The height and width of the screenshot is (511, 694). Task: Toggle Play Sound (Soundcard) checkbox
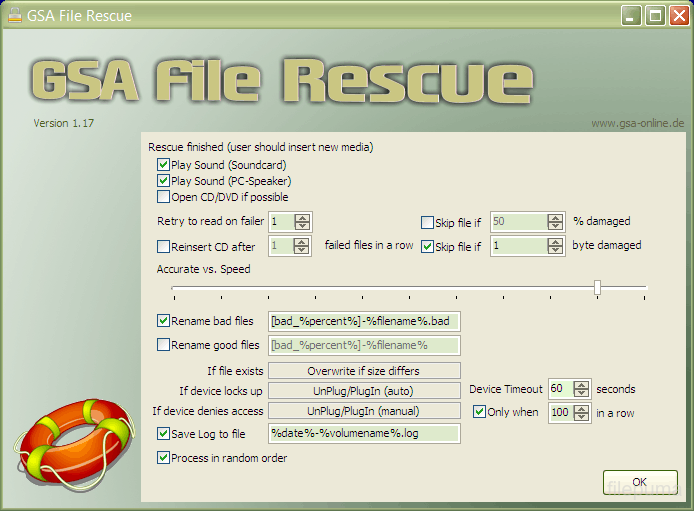point(164,165)
